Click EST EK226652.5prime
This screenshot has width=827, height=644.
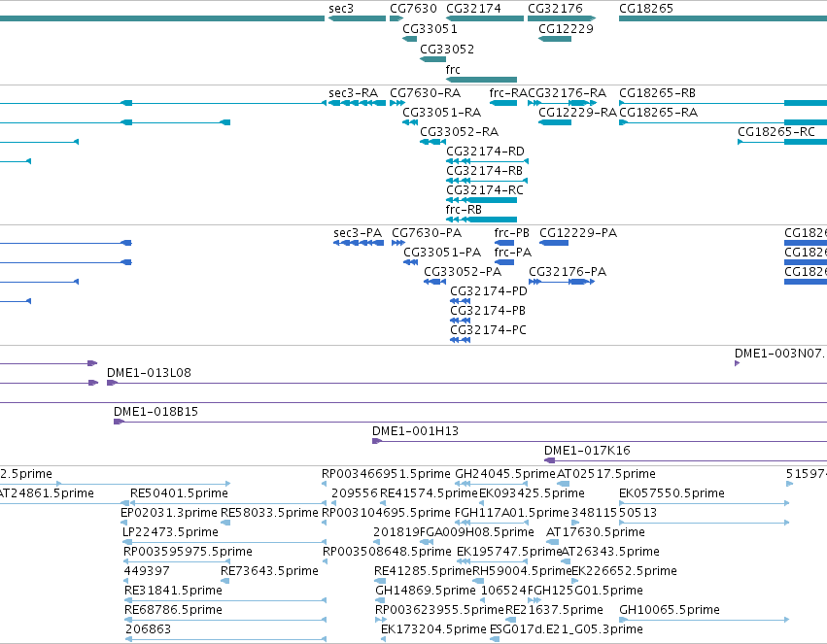point(574,581)
